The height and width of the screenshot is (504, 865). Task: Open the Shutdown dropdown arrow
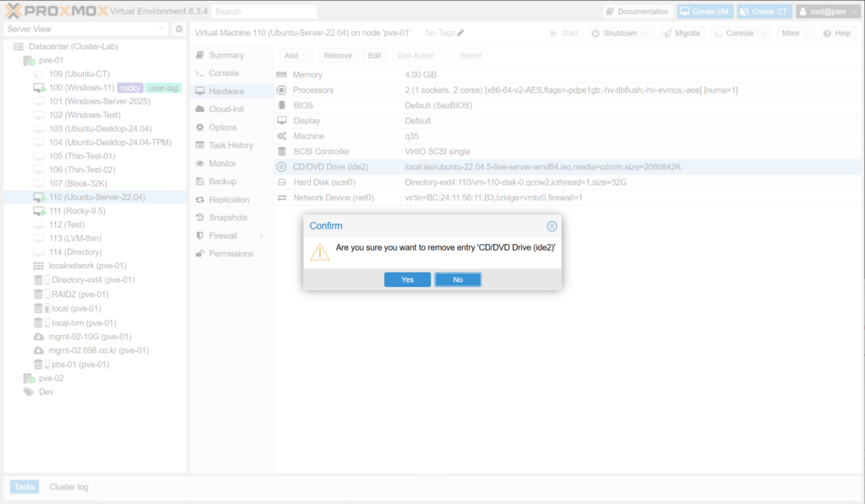coord(647,33)
